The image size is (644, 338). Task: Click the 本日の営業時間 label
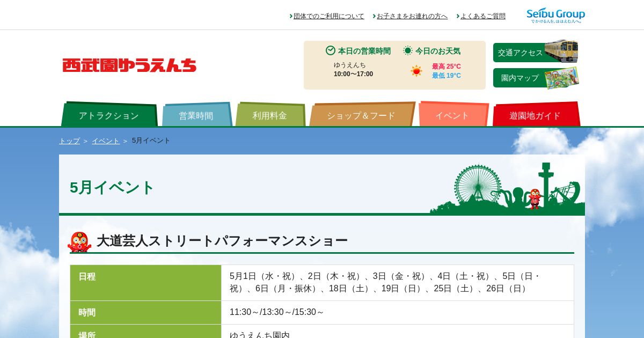[364, 51]
